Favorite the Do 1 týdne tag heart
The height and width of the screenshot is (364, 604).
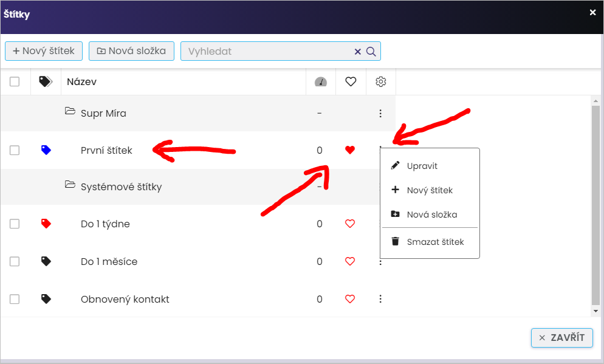point(349,224)
